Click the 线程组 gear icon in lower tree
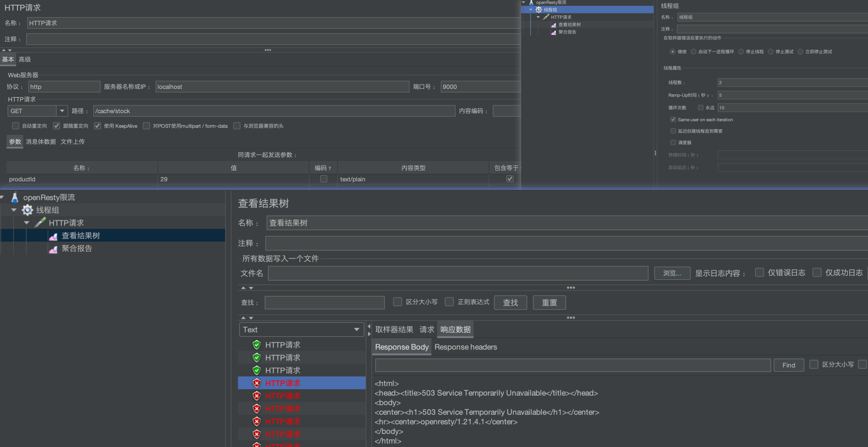This screenshot has height=447, width=868. tap(27, 210)
